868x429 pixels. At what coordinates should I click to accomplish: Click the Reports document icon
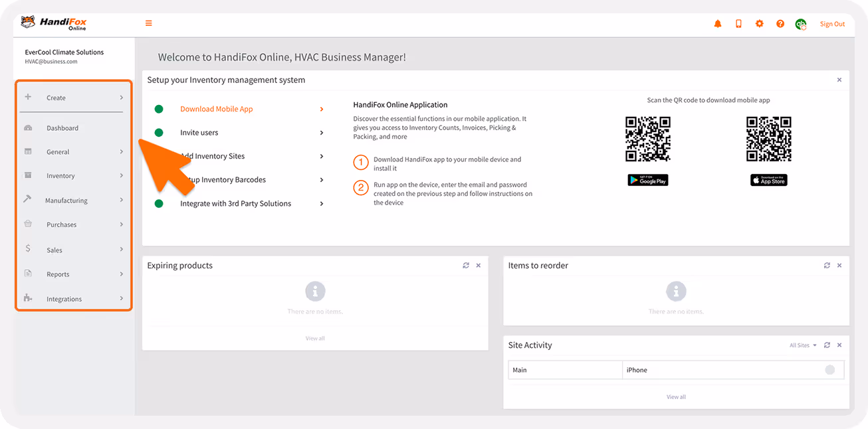click(28, 273)
